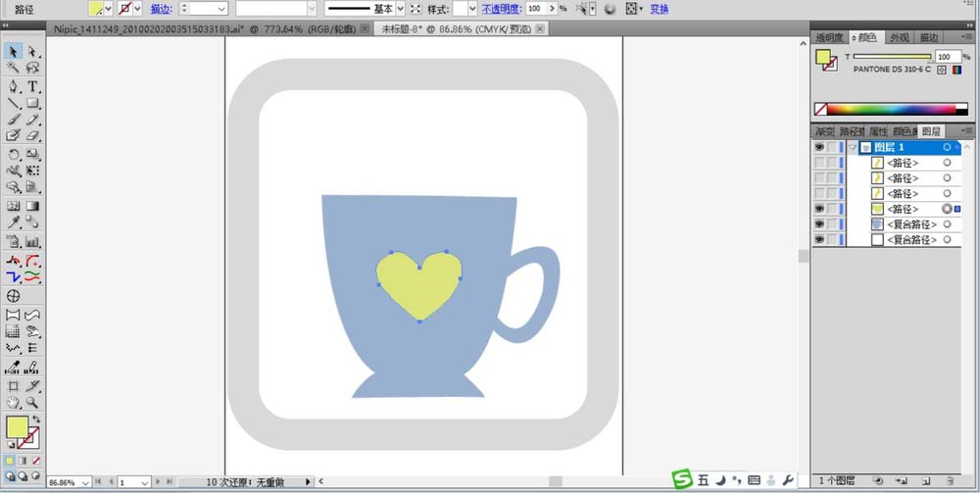Open the 基本 brush definition dropdown
Viewport: 980px width, 493px height.
[x=401, y=9]
